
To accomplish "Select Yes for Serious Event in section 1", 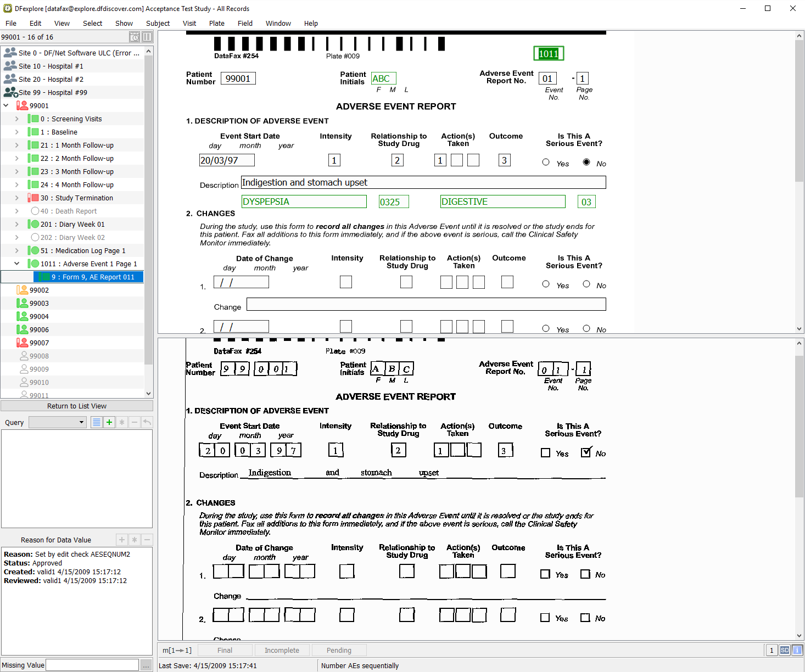I will [546, 162].
